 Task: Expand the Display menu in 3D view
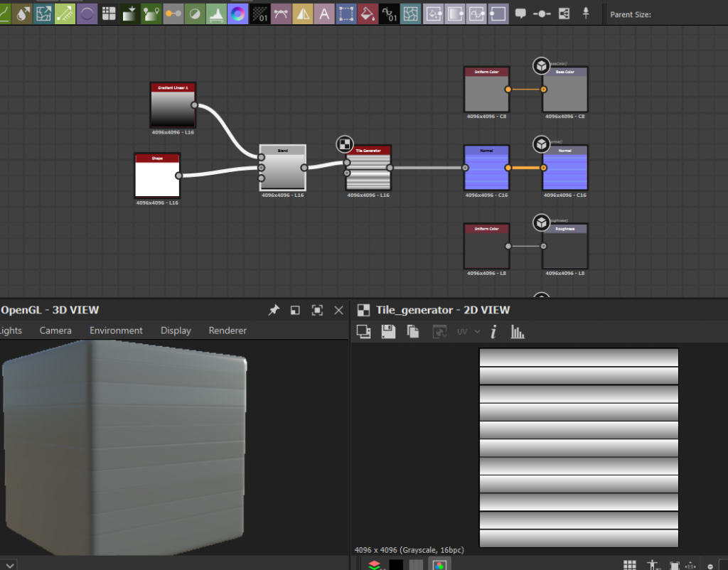(176, 330)
